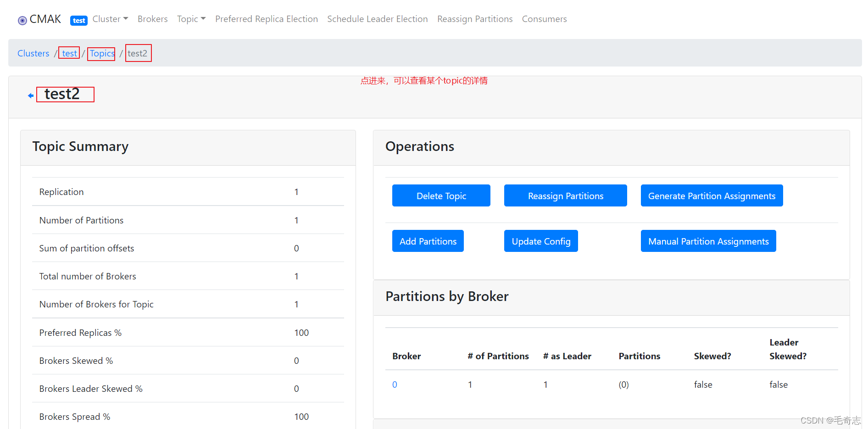Click the Number of Partitions label
868x429 pixels.
[81, 220]
